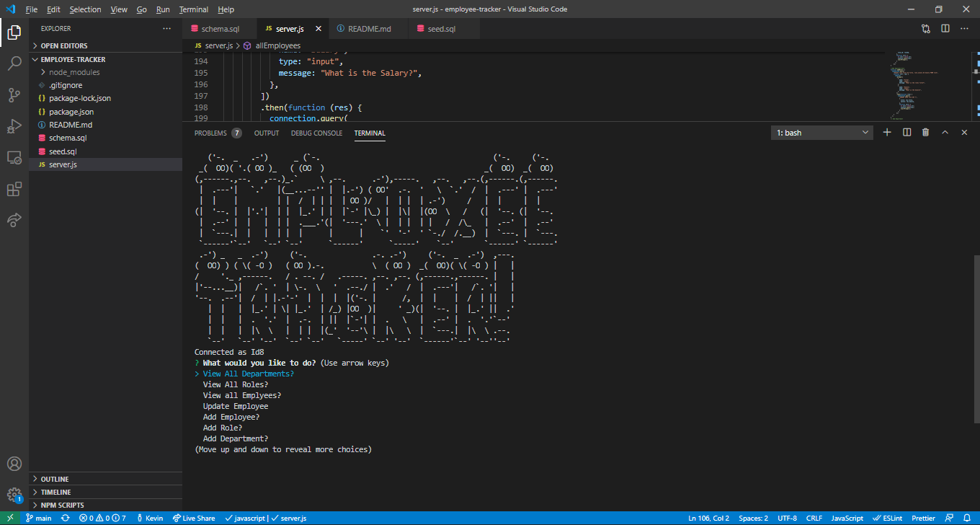Click ESLint status bar item
Viewport: 980px width, 525px height.
click(x=887, y=519)
